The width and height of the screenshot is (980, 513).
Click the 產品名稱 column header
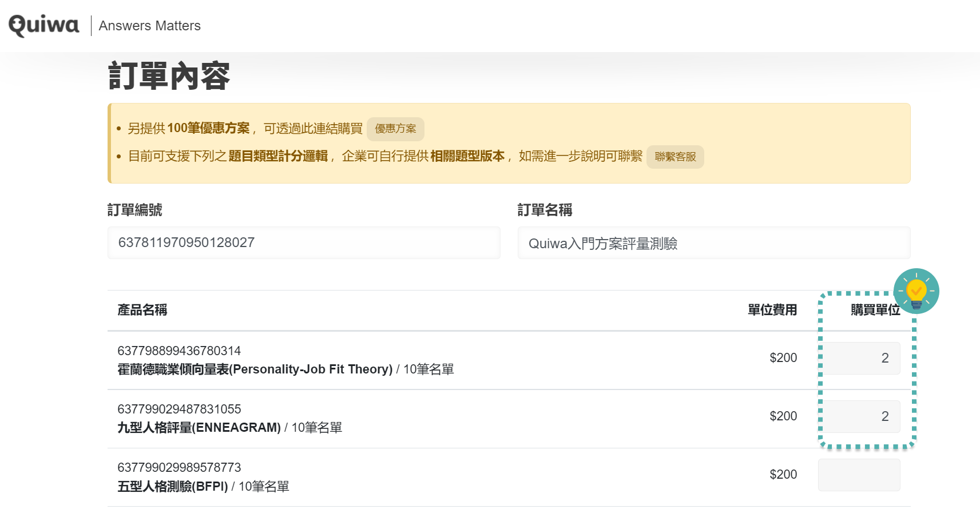[x=142, y=310]
